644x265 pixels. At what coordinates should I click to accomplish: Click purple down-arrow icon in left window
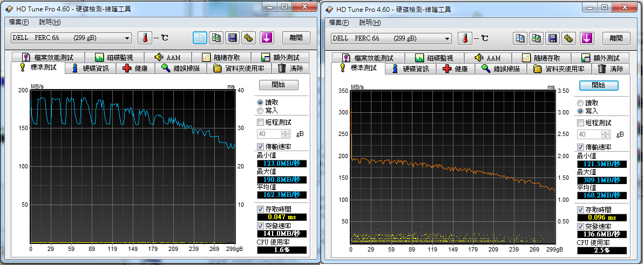pos(267,38)
